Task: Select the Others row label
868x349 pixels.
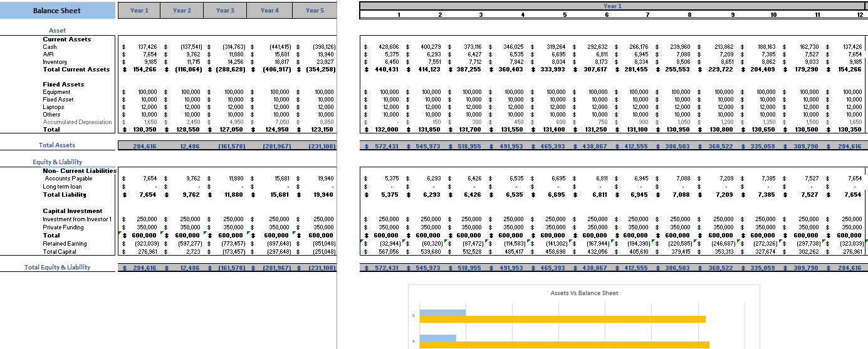Action: pyautogui.click(x=51, y=115)
